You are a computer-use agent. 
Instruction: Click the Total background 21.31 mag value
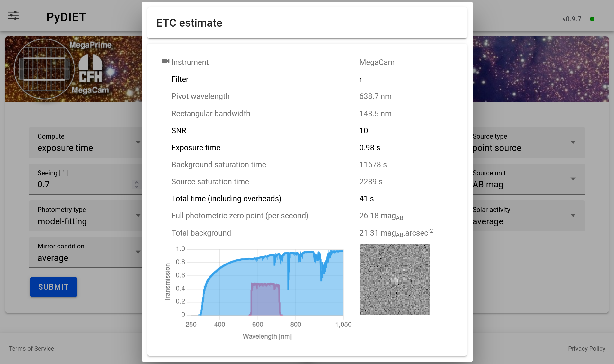[396, 232]
